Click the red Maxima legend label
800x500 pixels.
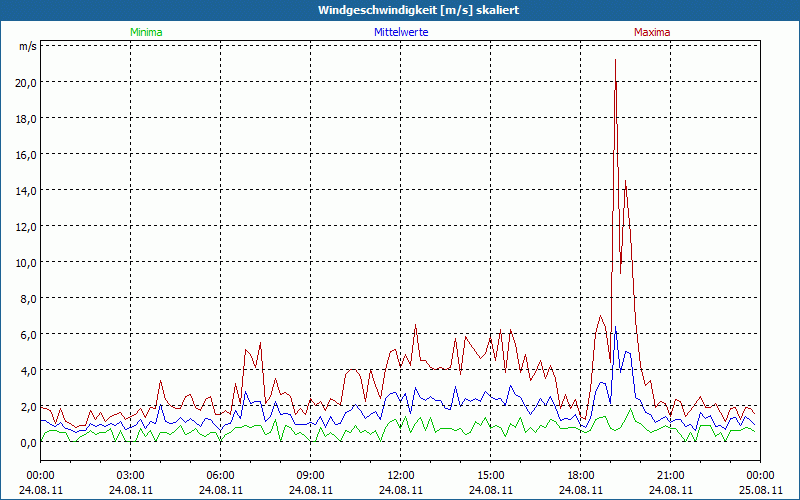click(652, 32)
